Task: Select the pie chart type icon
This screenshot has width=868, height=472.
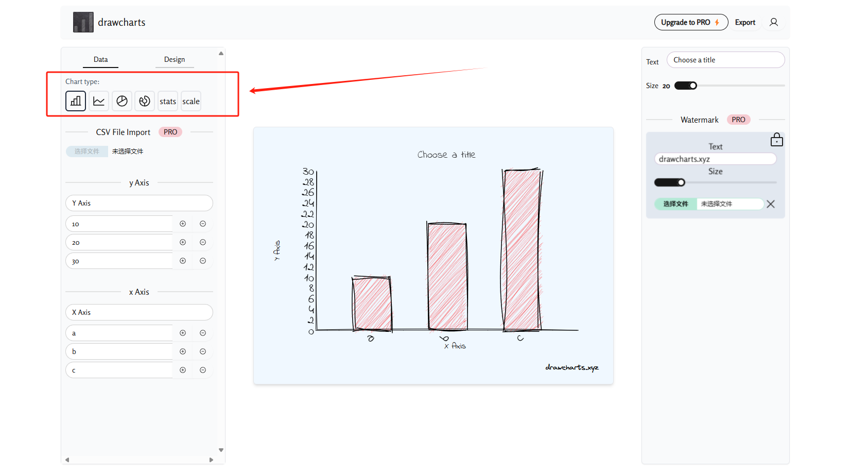Action: [x=122, y=101]
